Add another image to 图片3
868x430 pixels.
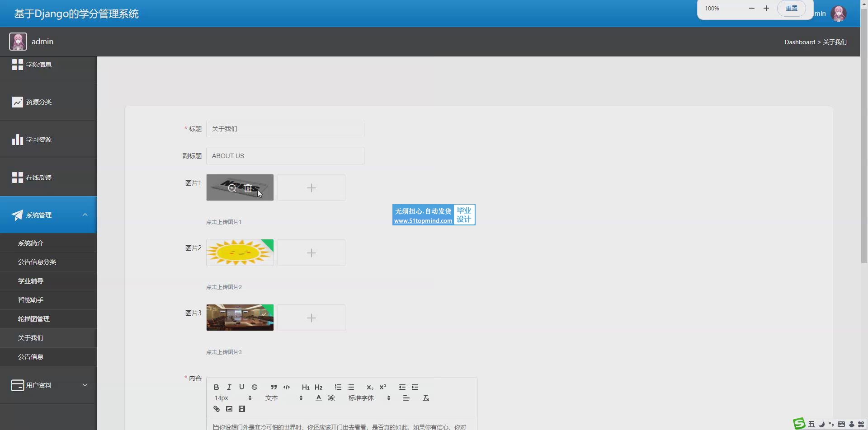point(311,318)
